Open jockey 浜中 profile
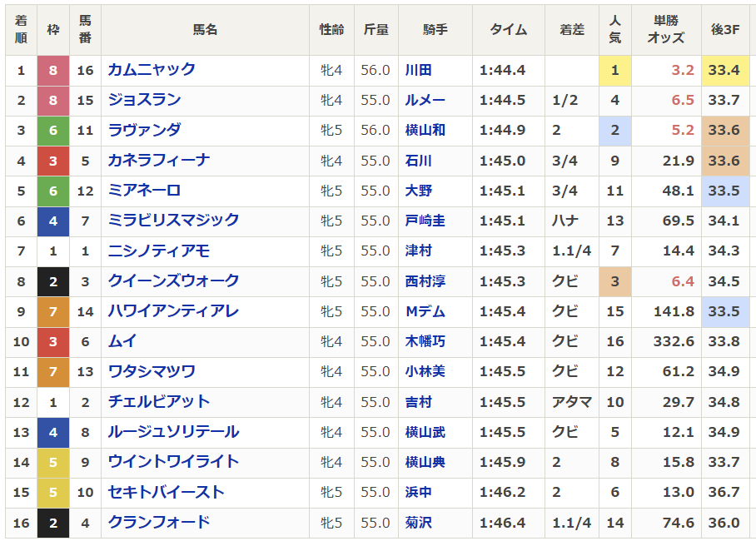Viewport: 756px width, 541px height. (418, 492)
